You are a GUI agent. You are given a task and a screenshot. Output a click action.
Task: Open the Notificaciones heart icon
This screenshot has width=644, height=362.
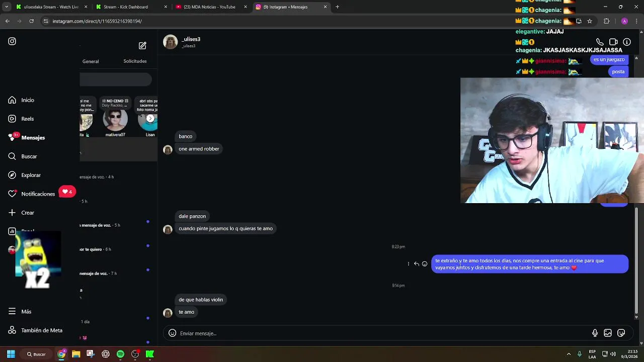(x=12, y=194)
